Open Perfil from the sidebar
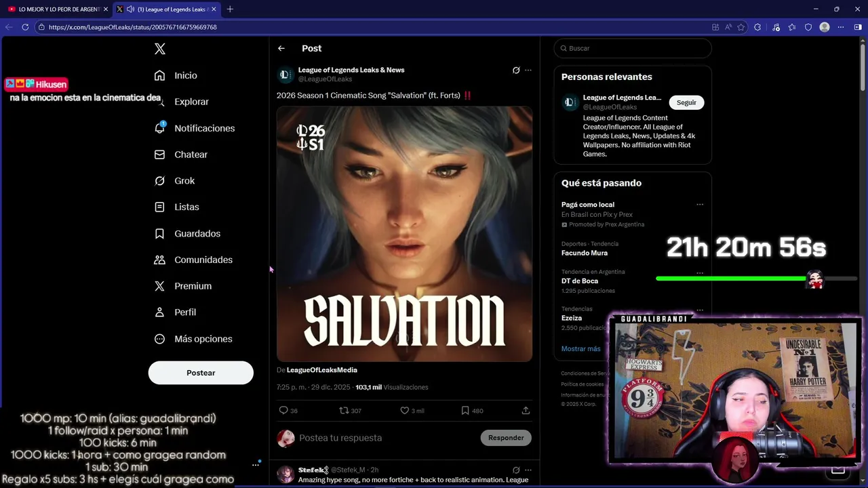 [x=176, y=312]
